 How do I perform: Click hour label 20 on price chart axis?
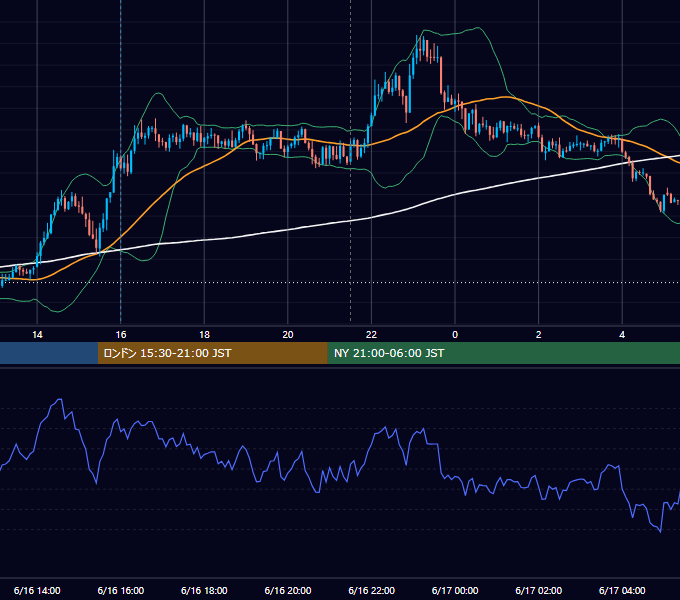point(288,335)
